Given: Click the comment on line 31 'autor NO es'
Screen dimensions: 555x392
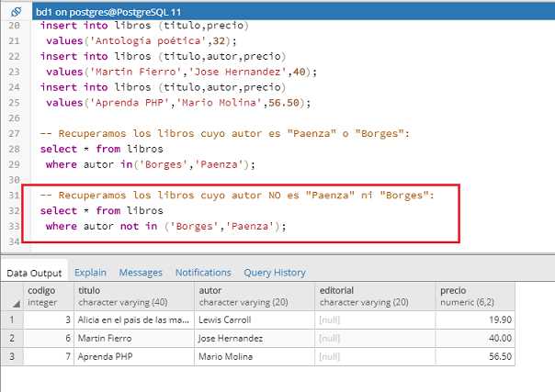Looking at the screenshot, I should [x=237, y=196].
